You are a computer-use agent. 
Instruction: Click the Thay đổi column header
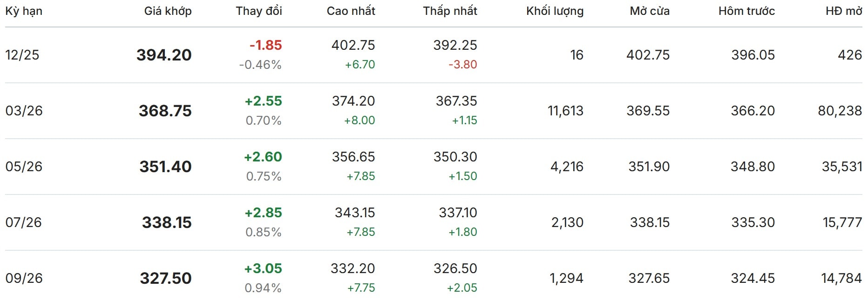coord(258,11)
